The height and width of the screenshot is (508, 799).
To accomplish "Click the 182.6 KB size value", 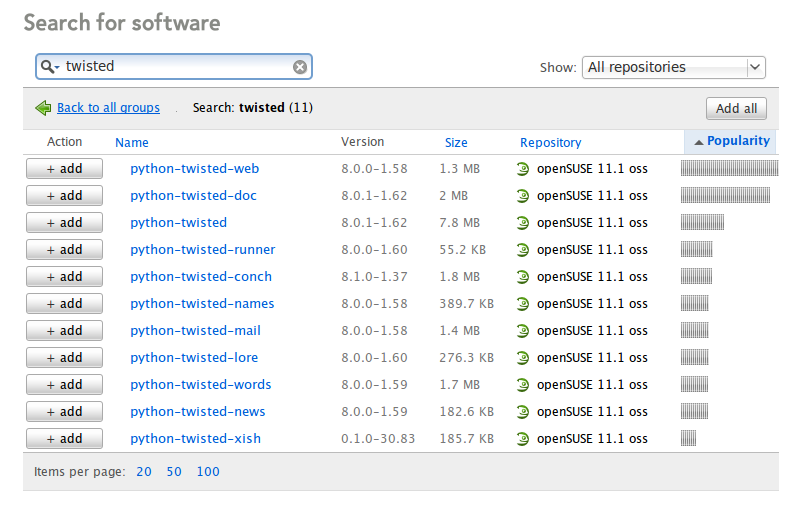I will (467, 412).
